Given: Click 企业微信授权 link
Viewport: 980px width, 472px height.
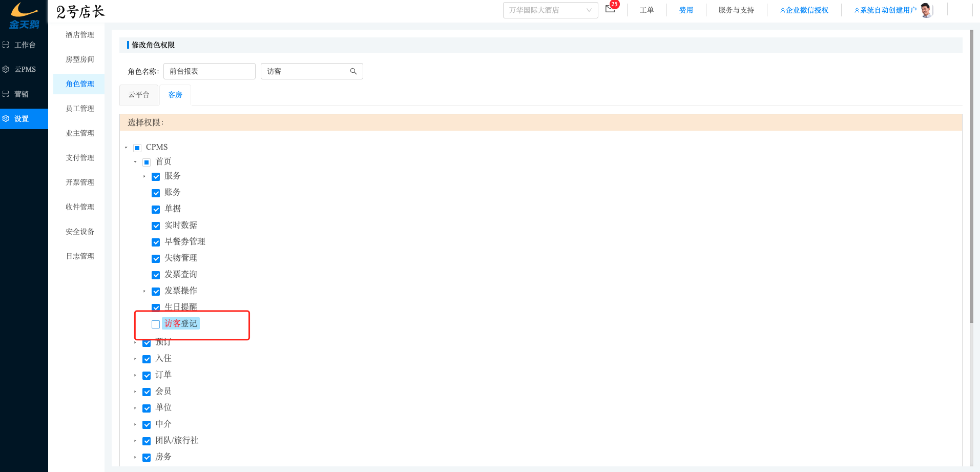Looking at the screenshot, I should coord(804,10).
